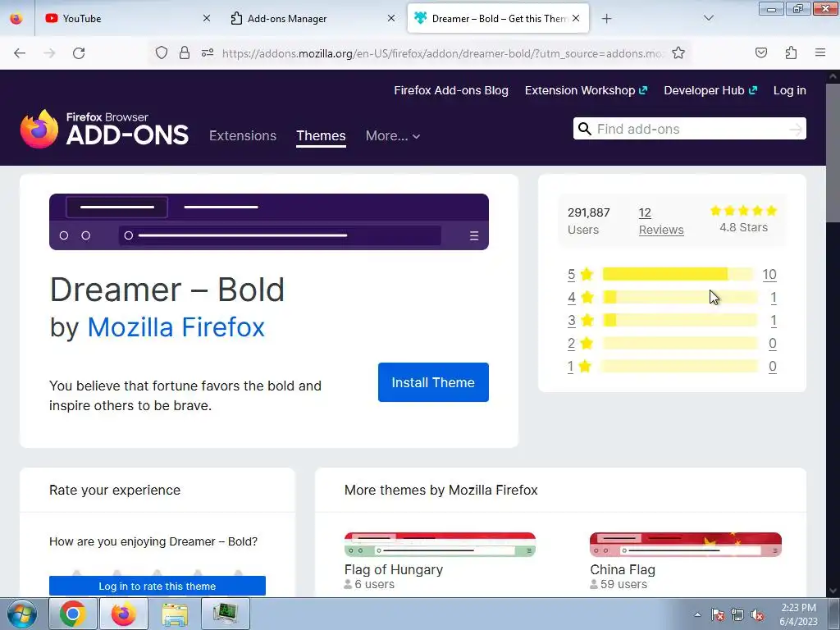Click the Firefox taskbar icon
This screenshot has height=630, width=840.
tap(123, 614)
